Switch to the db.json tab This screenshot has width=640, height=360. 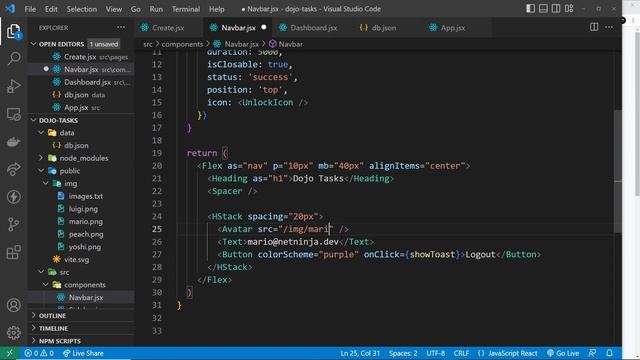pos(384,28)
